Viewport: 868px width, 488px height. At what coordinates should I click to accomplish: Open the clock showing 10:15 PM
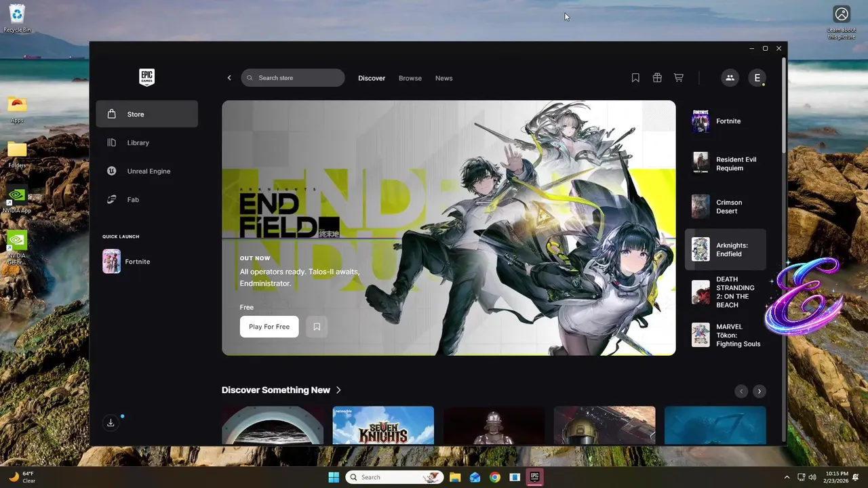837,477
